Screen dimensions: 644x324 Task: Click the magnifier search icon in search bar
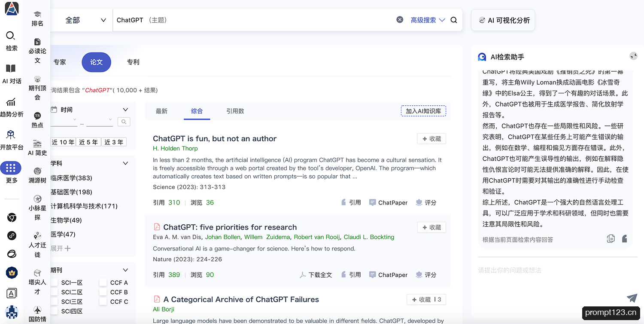pyautogui.click(x=454, y=20)
